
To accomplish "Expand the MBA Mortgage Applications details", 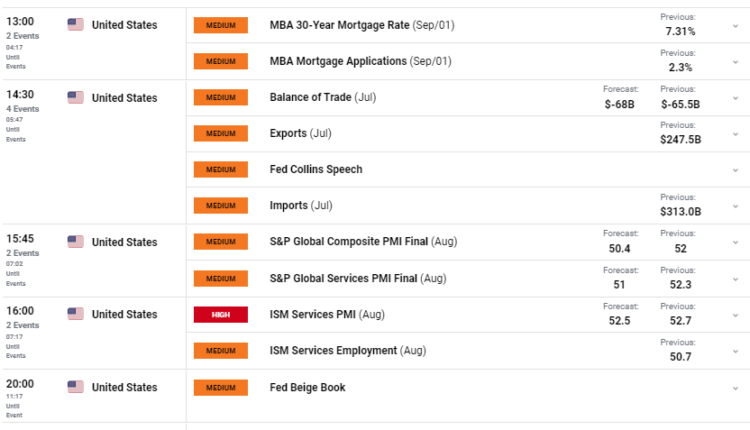I will pos(735,61).
